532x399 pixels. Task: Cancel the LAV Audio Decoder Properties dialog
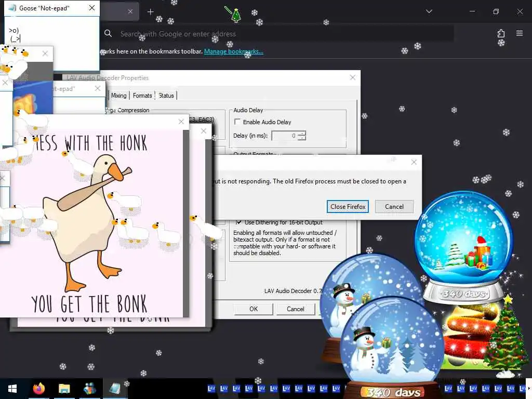296,309
